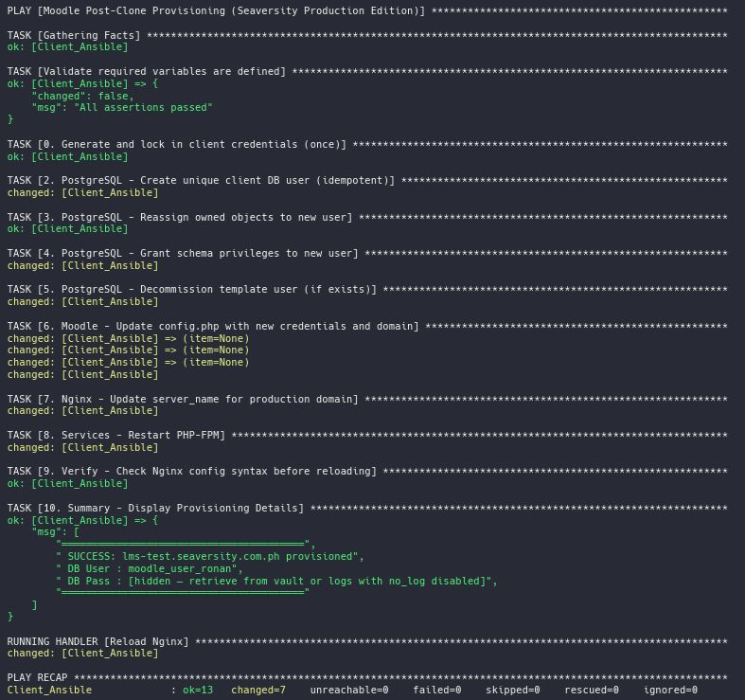Click changed result under Create unique client DB user
Viewport: 745px width, 700px height.
(x=82, y=192)
